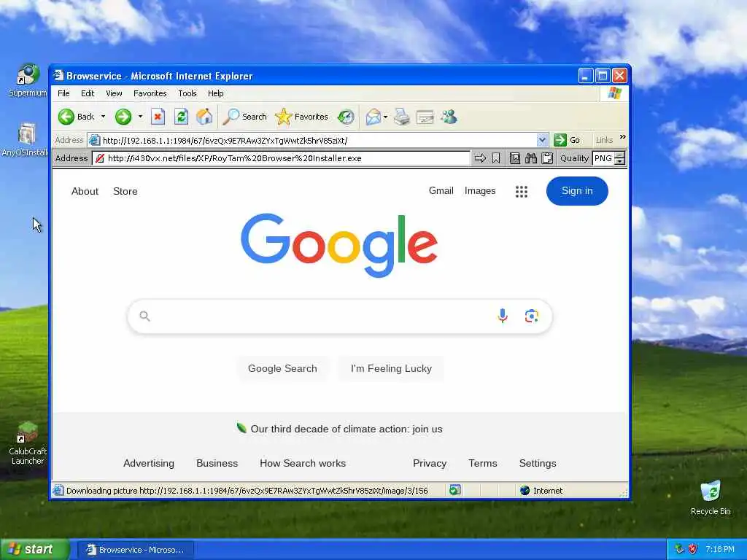
Task: Select the AnyOSInstall desktop icon
Action: point(26,139)
